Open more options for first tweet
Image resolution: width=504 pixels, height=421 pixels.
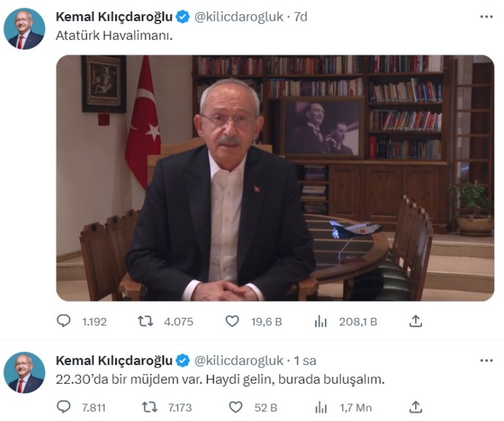point(487,17)
